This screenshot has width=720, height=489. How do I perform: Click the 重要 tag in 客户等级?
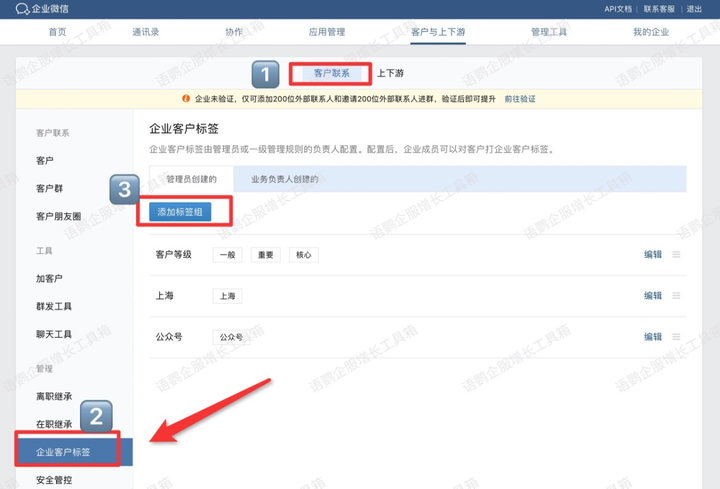pos(265,255)
